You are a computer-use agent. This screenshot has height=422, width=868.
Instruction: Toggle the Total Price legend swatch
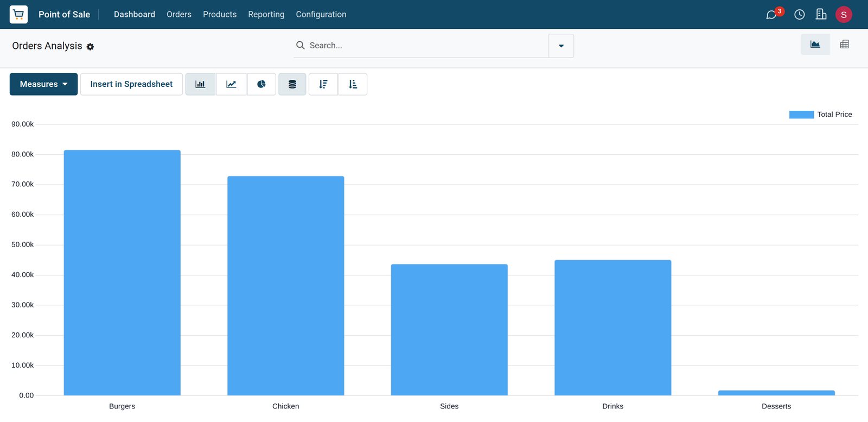(x=801, y=115)
